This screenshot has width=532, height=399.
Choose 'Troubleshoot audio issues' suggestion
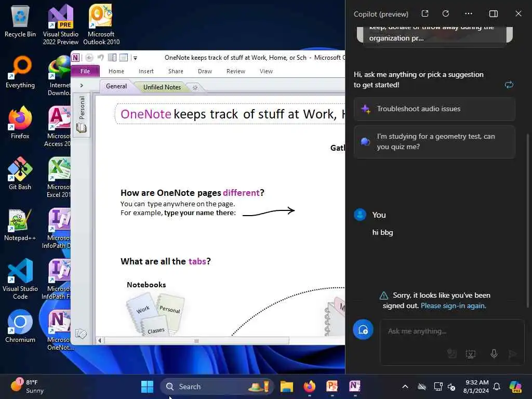click(x=434, y=109)
